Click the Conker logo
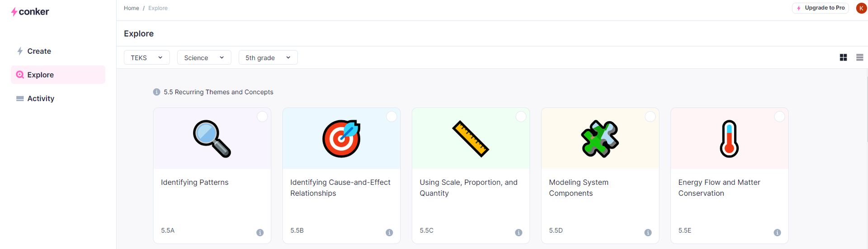Viewport: 868px width, 249px height. point(30,12)
